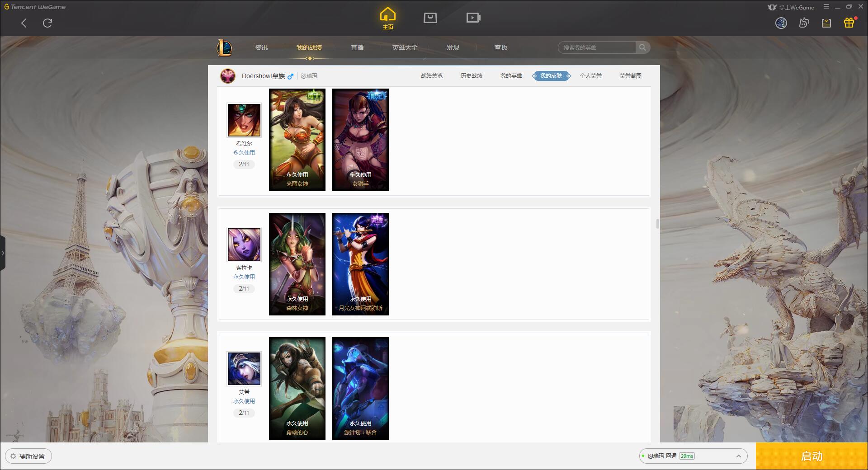The width and height of the screenshot is (868, 470).
Task: Open the 女猎手 skin card
Action: click(x=360, y=140)
